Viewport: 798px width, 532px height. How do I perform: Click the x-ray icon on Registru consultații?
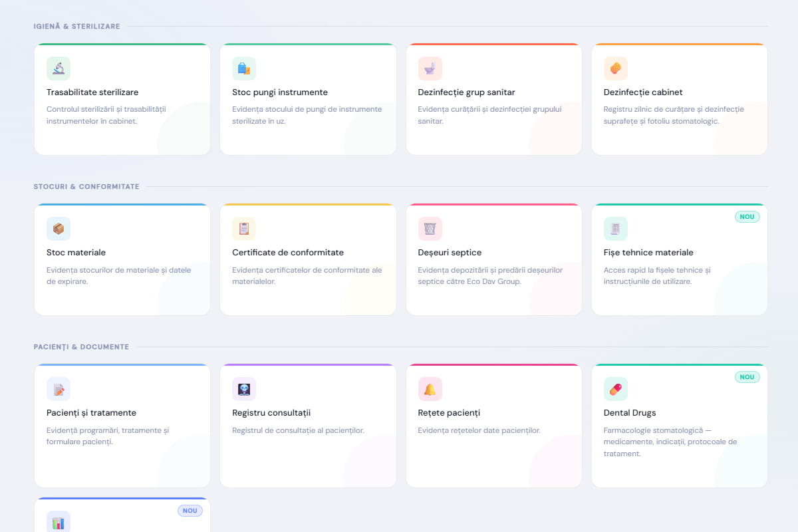click(244, 389)
